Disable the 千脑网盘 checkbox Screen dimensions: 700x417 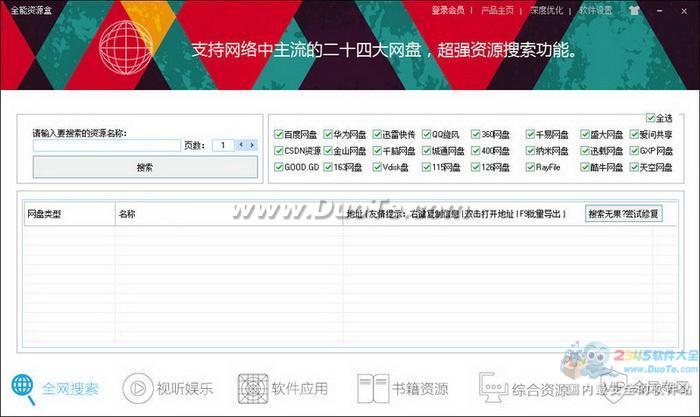tap(377, 150)
